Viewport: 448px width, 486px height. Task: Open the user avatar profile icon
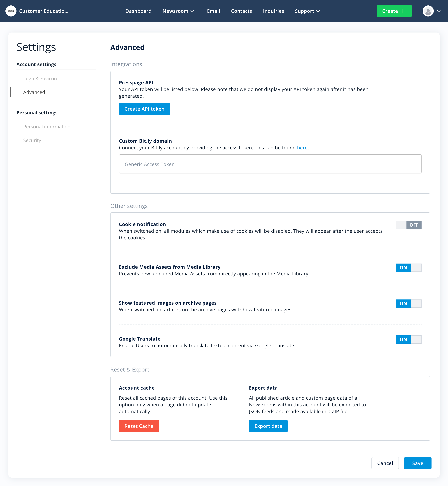pyautogui.click(x=428, y=11)
